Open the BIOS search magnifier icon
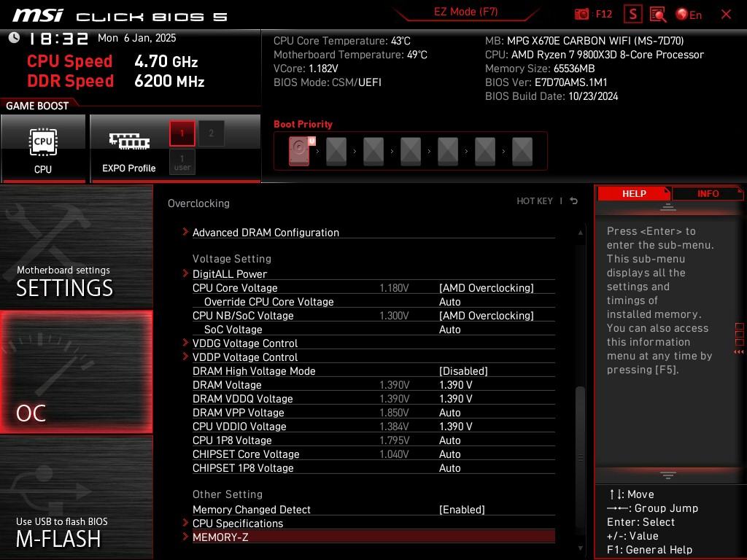747x560 pixels. (x=658, y=15)
